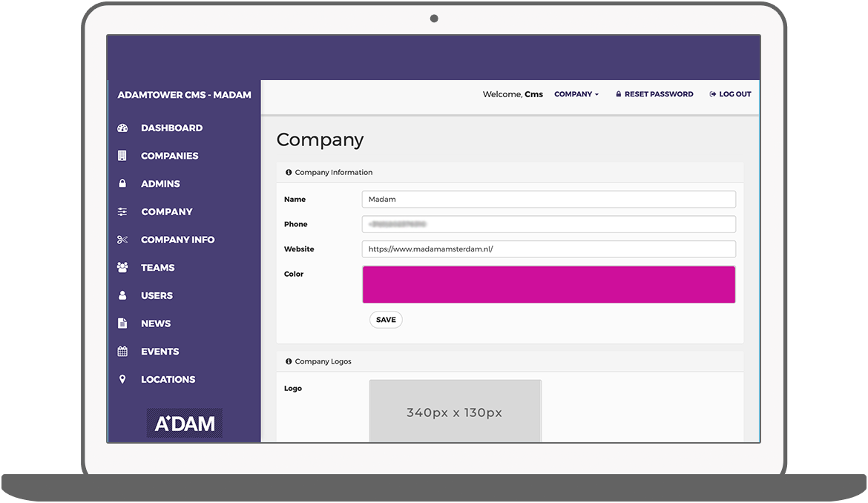Click the Dashboard gauge icon
868x503 pixels.
click(x=122, y=128)
